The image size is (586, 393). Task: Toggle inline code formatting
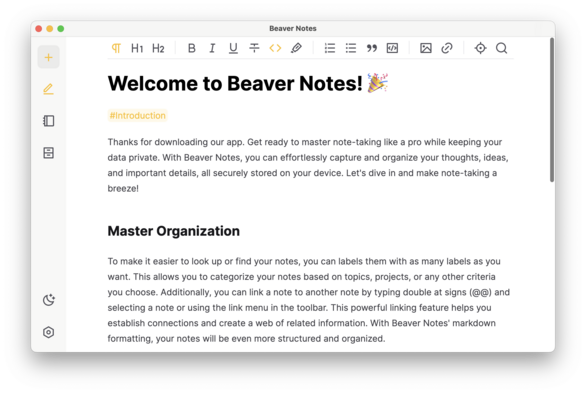pyautogui.click(x=275, y=48)
